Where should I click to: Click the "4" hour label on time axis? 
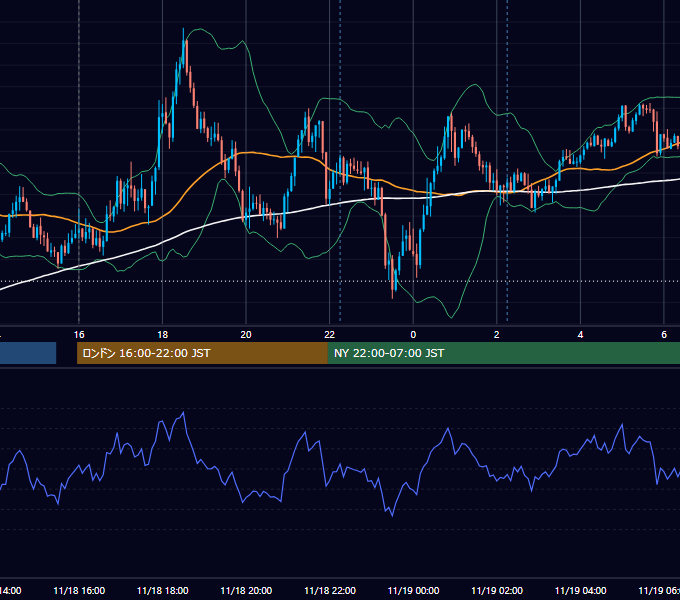pyautogui.click(x=580, y=335)
